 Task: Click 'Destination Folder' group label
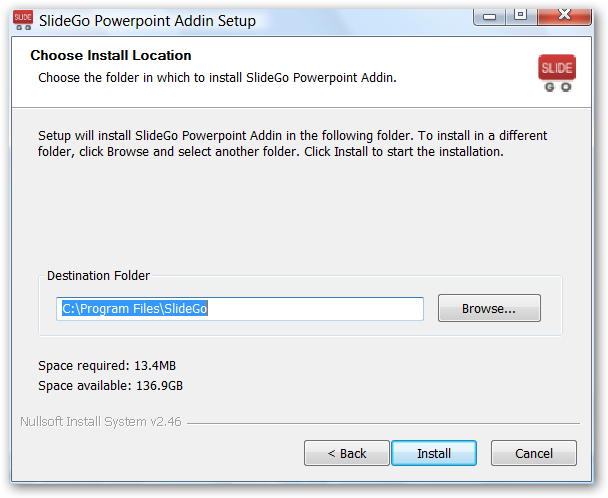click(98, 275)
